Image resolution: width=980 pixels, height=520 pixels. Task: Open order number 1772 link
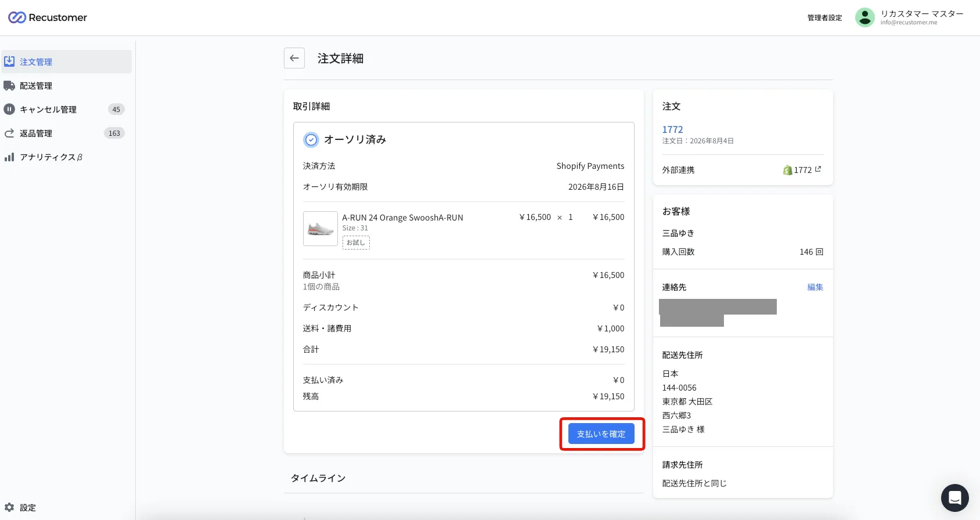[673, 129]
